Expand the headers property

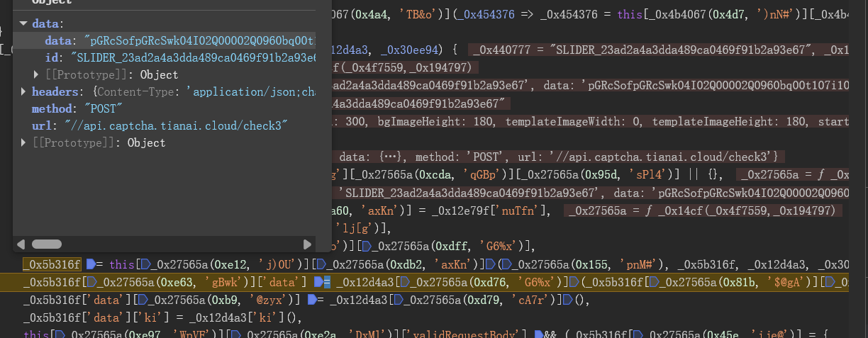tap(23, 91)
